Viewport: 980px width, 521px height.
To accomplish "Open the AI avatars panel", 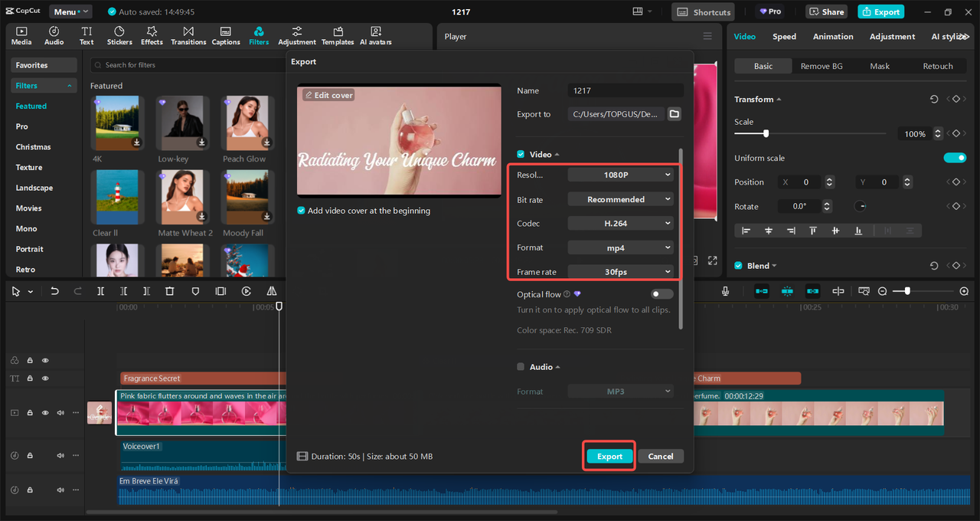I will 375,36.
